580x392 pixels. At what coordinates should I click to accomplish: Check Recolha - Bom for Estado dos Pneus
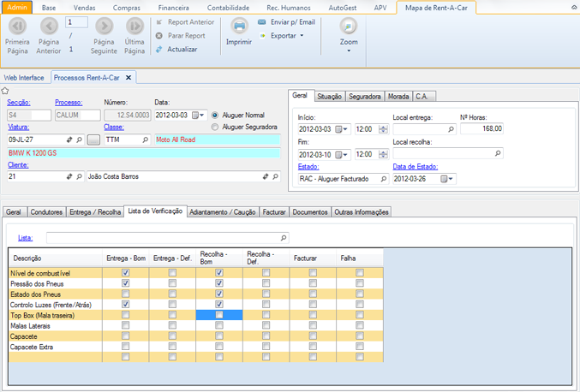click(220, 294)
